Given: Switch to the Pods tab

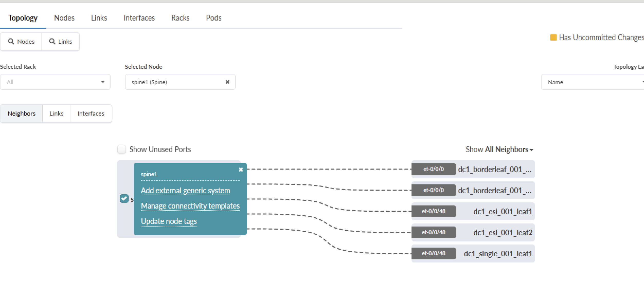Looking at the screenshot, I should 214,18.
